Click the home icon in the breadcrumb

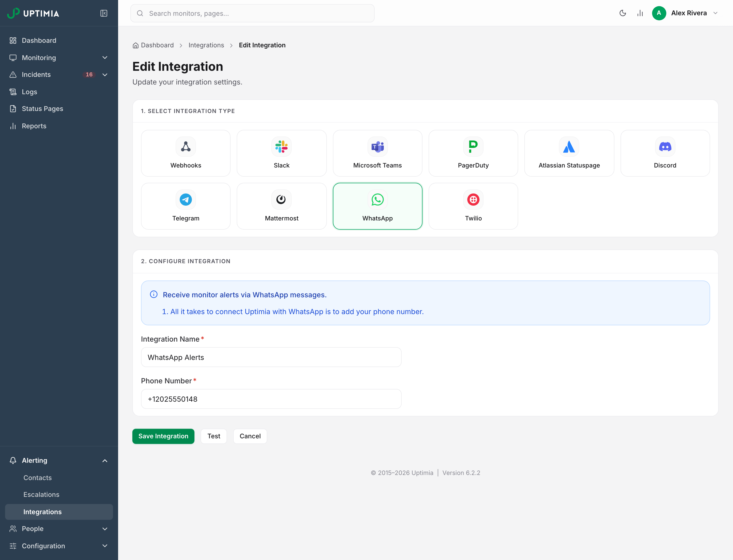click(135, 45)
